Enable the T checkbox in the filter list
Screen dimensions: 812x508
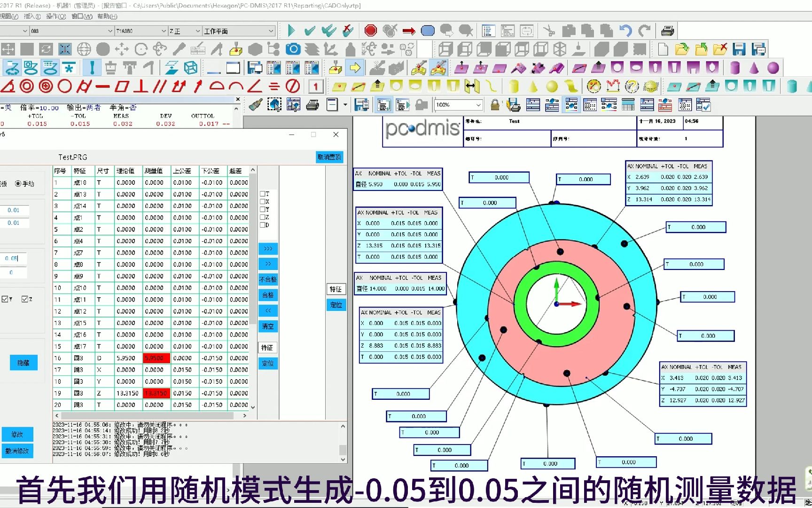click(x=262, y=194)
